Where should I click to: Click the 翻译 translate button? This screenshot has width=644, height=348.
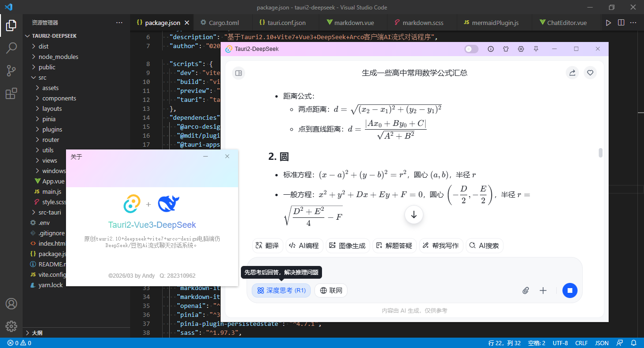(x=267, y=246)
